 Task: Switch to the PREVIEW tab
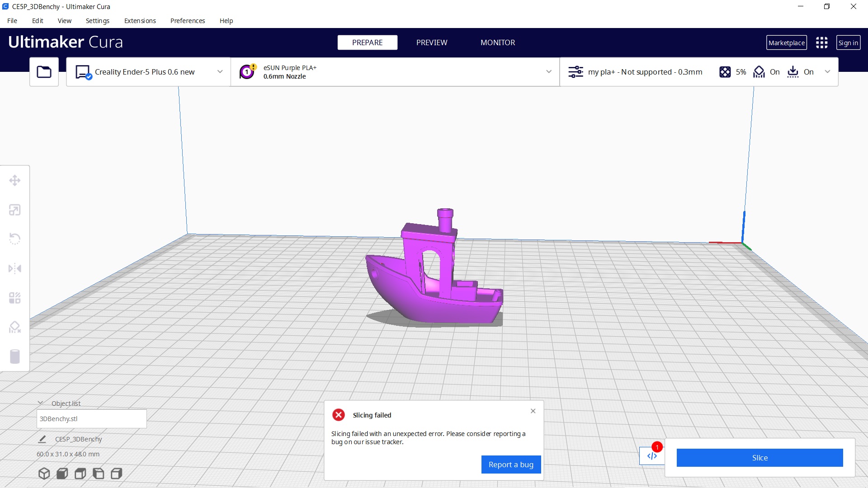(x=431, y=42)
